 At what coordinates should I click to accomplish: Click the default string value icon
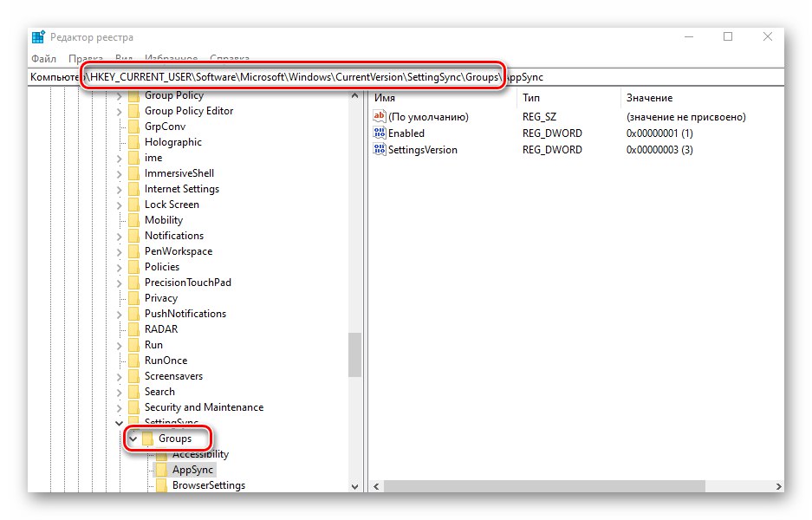(x=380, y=116)
